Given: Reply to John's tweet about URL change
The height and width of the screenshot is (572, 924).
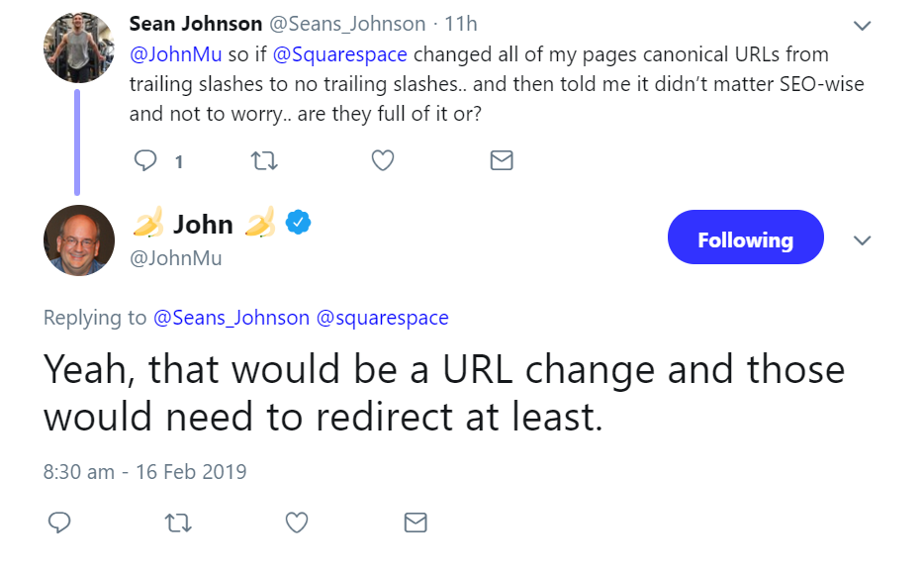Looking at the screenshot, I should [x=58, y=522].
